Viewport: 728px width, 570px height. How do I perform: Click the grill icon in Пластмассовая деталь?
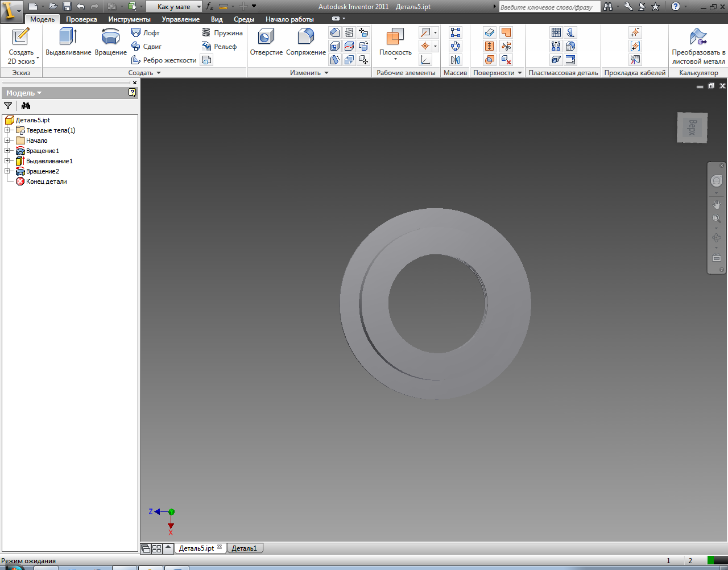(556, 32)
